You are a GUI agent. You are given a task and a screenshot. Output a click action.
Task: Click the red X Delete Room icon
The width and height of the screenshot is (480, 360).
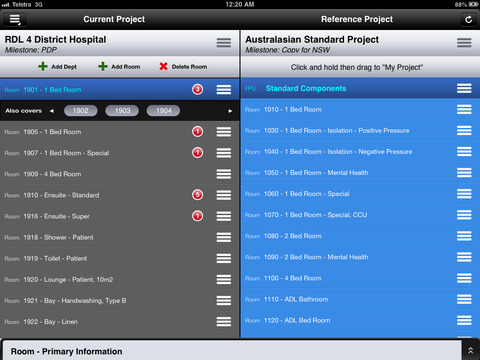[163, 66]
